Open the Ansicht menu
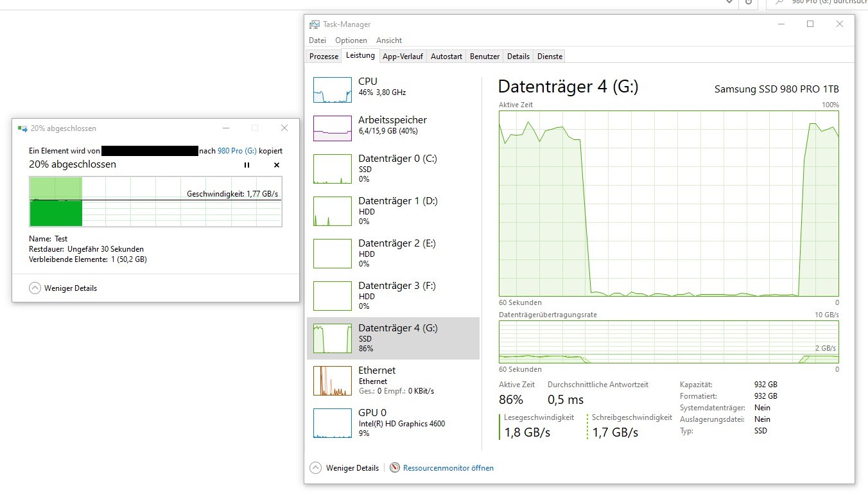The width and height of the screenshot is (868, 497). click(389, 40)
